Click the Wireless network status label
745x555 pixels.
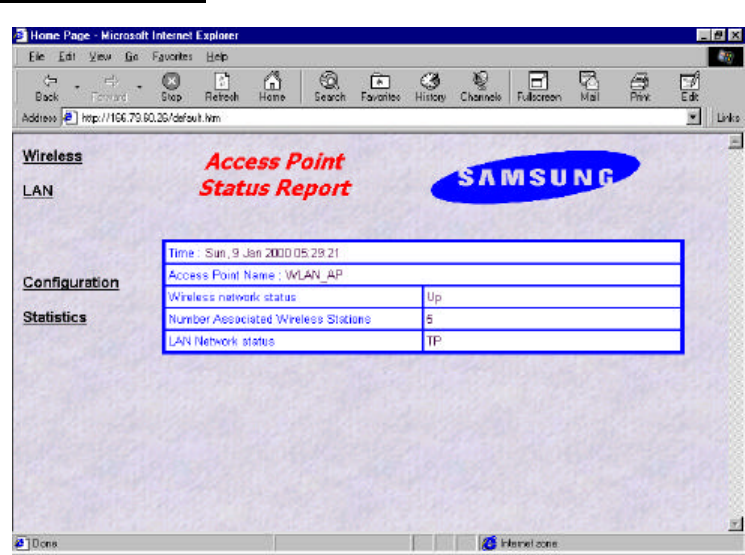coord(232,297)
